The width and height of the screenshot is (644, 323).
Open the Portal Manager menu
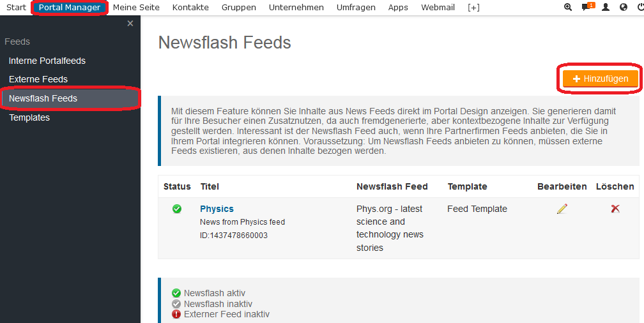[70, 8]
